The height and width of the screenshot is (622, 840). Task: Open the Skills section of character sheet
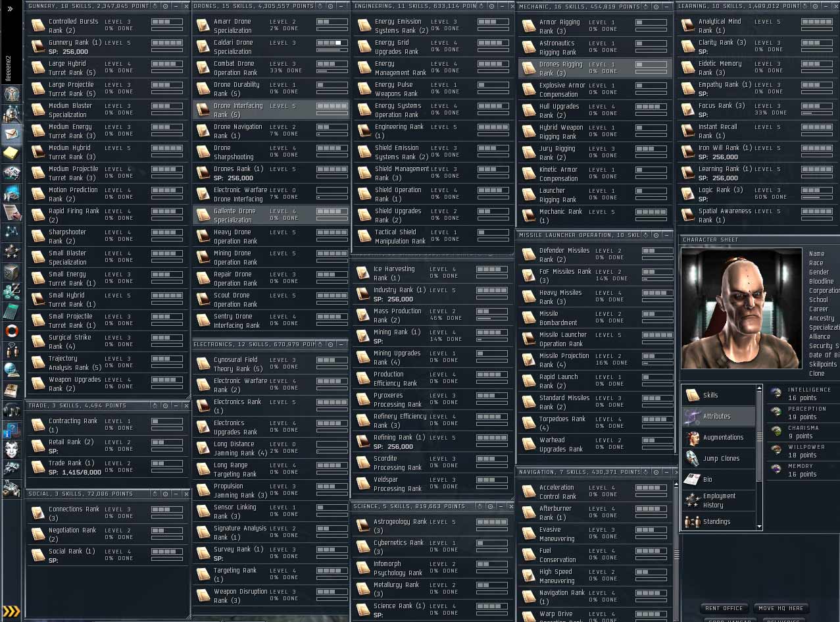tap(719, 395)
